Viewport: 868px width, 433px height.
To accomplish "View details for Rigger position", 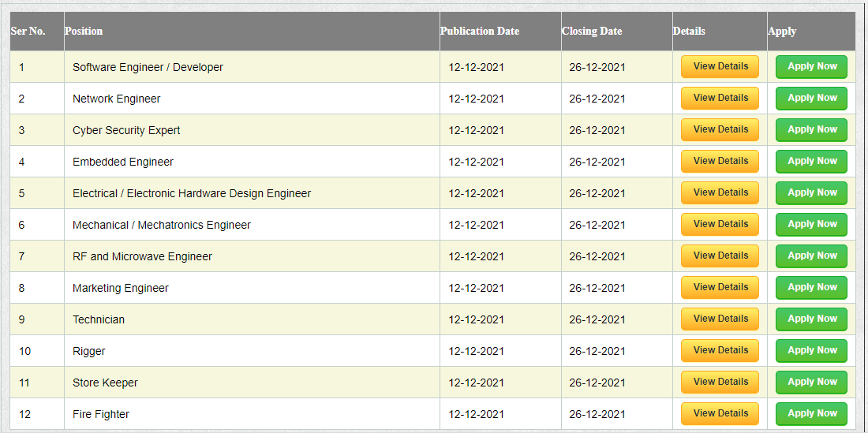I will 720,351.
